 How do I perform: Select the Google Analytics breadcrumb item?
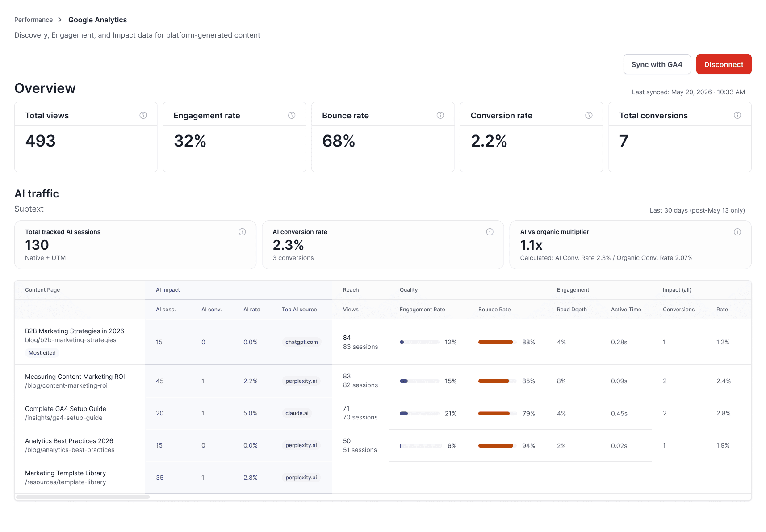pyautogui.click(x=97, y=20)
